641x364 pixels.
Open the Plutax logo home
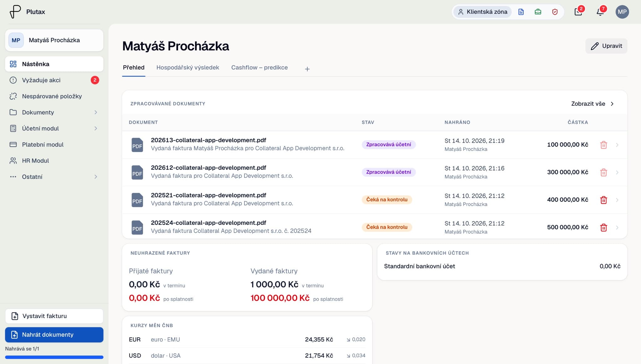[27, 12]
